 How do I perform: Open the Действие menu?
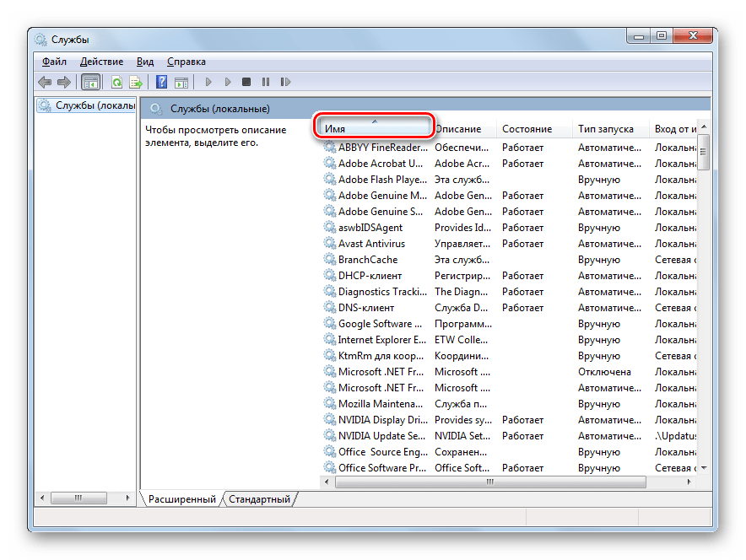coord(101,62)
